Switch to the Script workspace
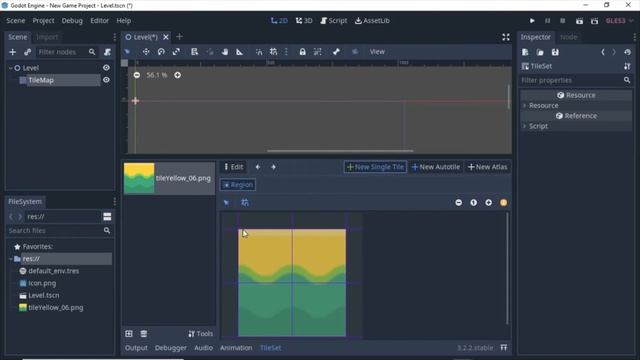The image size is (640, 360). click(333, 21)
